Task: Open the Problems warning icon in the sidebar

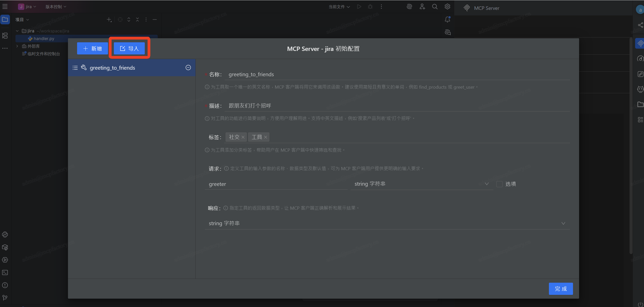Action: tap(5, 285)
